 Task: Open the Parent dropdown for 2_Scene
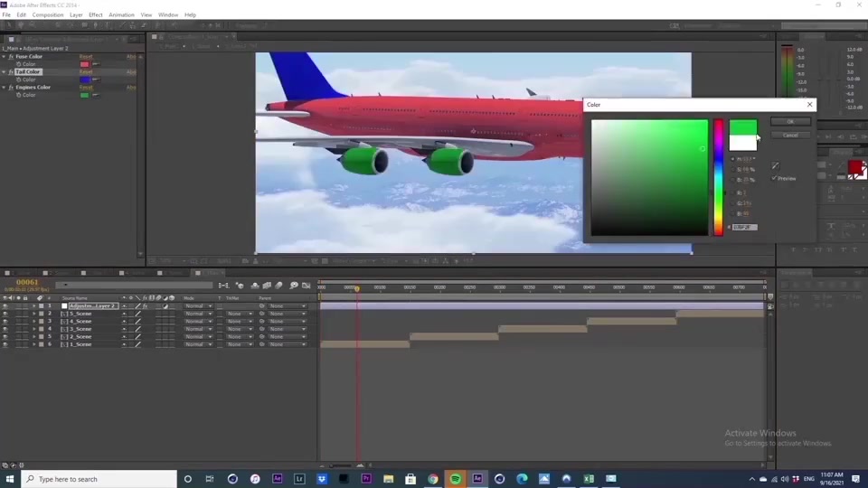[x=287, y=337]
